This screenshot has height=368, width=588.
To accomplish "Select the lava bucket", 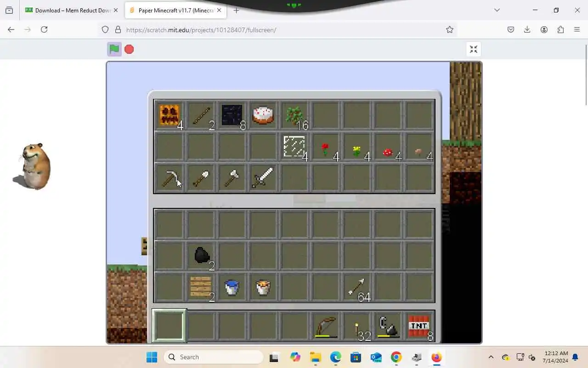I will (x=263, y=287).
